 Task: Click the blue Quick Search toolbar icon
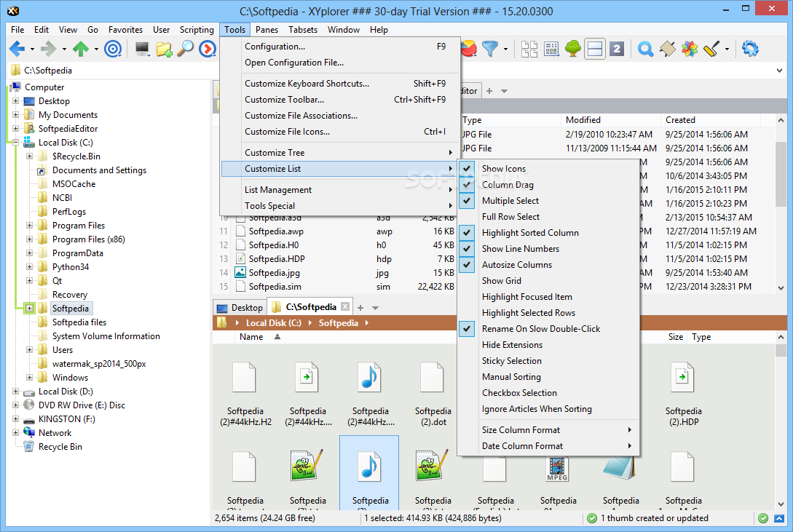[x=645, y=49]
